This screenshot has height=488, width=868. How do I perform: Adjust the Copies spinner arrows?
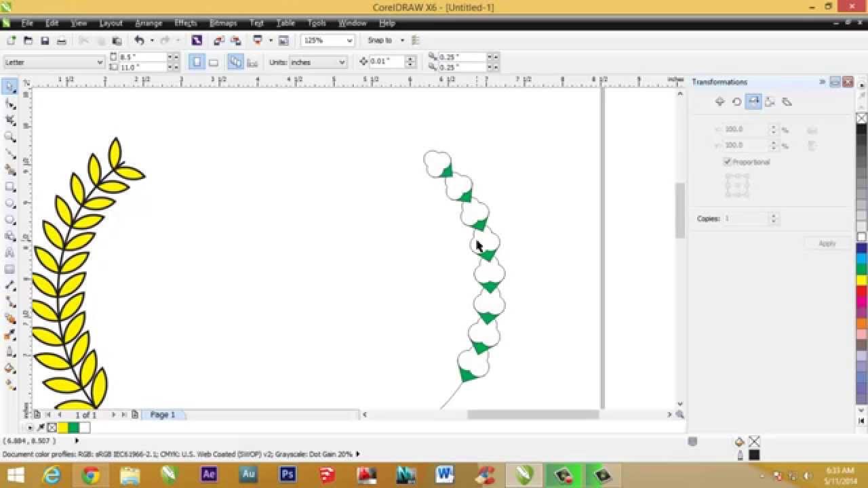(x=773, y=219)
